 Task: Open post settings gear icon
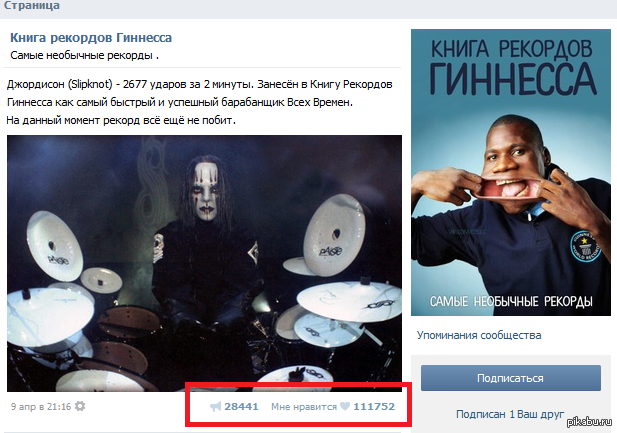pos(80,406)
